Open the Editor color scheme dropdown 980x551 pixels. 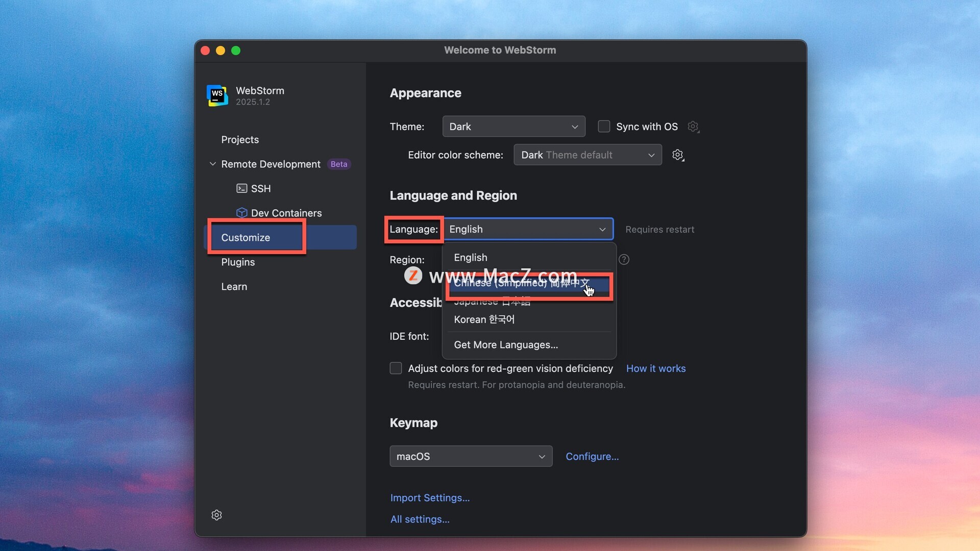tap(587, 155)
